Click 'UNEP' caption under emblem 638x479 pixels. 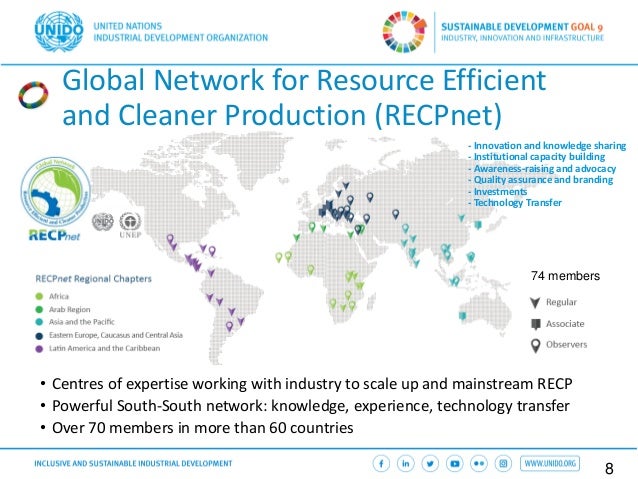click(x=130, y=235)
